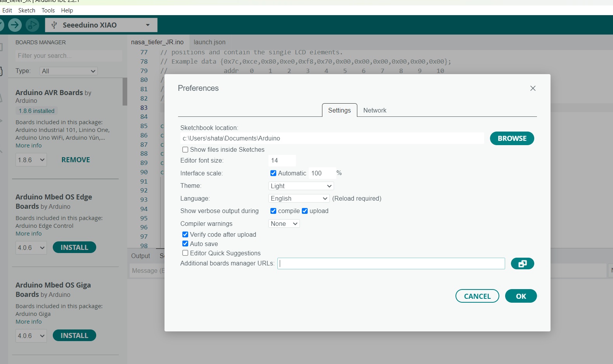Screen dimensions: 613x364
Task: Open Compiler warnings dropdown showing None
Action: (x=284, y=224)
